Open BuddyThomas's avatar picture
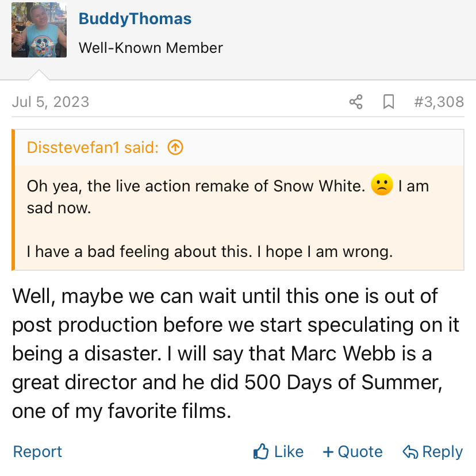 pyautogui.click(x=39, y=30)
